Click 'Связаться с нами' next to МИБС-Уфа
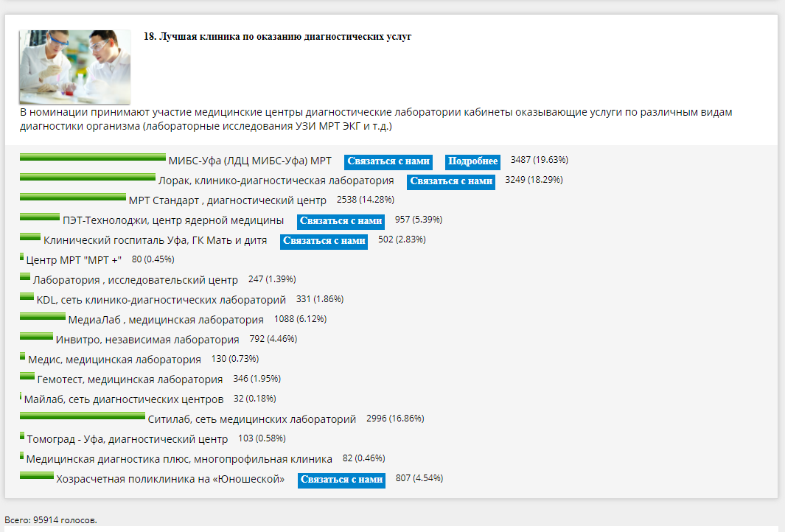The image size is (785, 532). point(388,161)
